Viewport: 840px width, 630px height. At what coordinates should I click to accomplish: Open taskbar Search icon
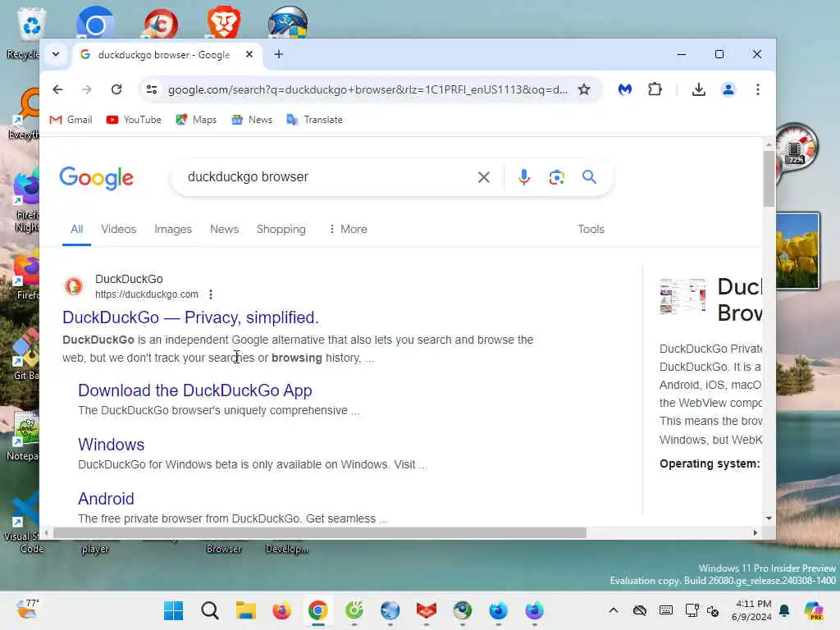point(209,610)
